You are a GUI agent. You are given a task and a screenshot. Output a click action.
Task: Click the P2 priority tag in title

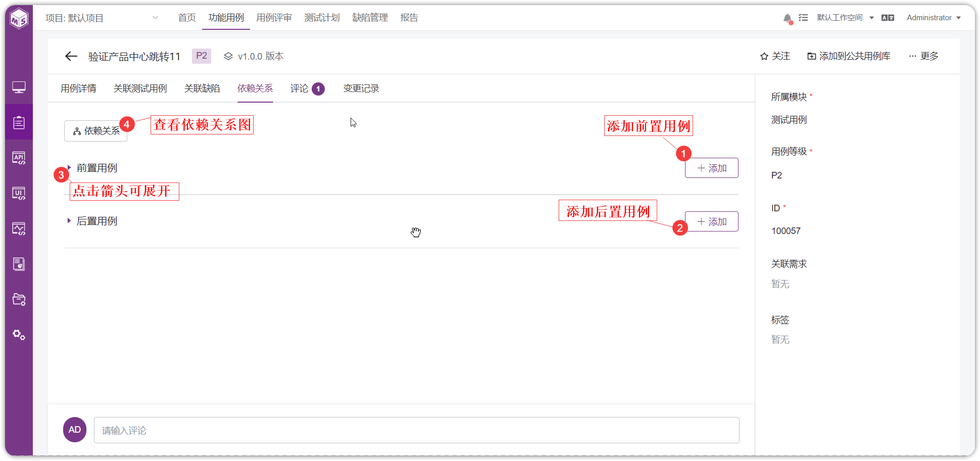[x=202, y=56]
